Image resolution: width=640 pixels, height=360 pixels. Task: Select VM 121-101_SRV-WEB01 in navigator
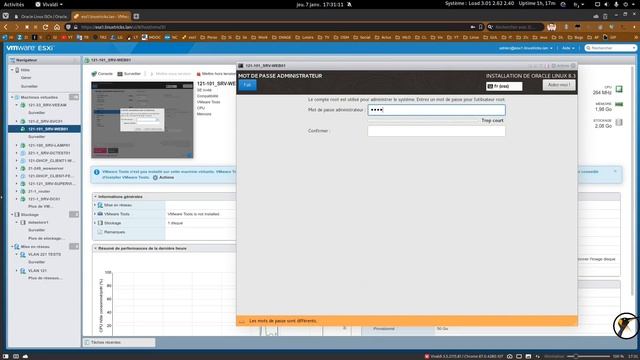point(48,129)
